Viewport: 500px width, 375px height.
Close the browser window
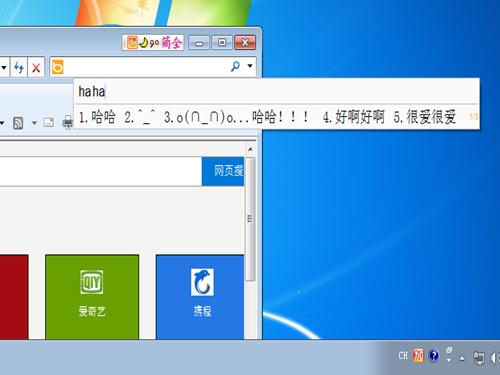point(245,43)
